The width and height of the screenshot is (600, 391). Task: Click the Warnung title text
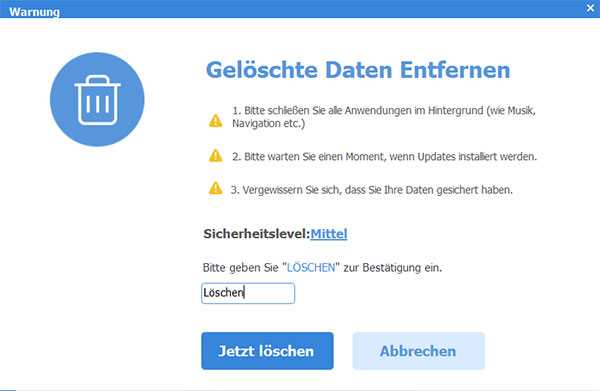tap(34, 12)
